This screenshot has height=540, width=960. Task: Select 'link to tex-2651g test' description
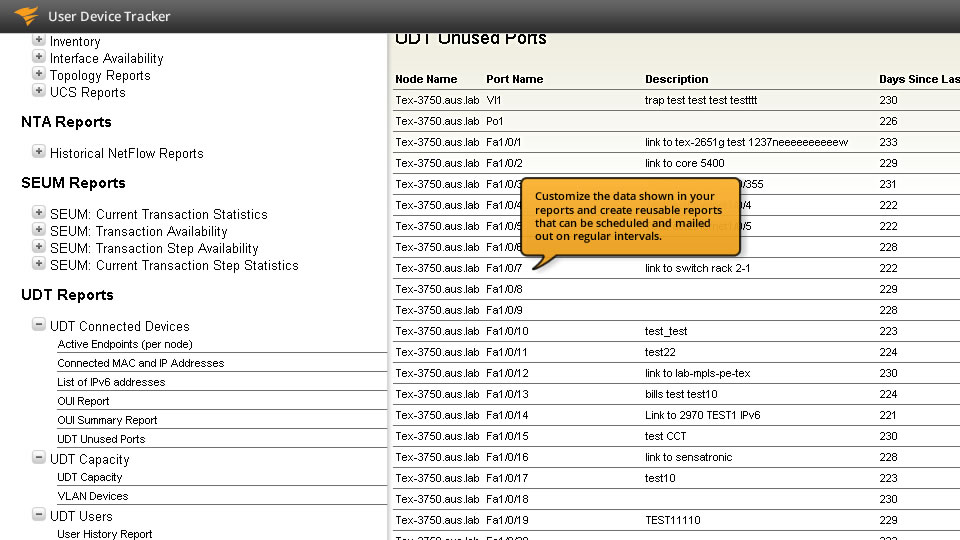pos(746,142)
